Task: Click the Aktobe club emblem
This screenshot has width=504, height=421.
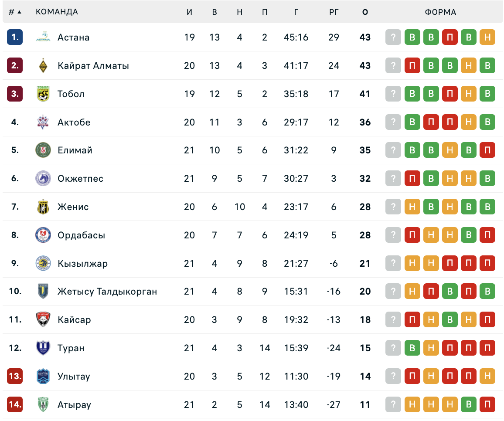Action: (x=43, y=122)
